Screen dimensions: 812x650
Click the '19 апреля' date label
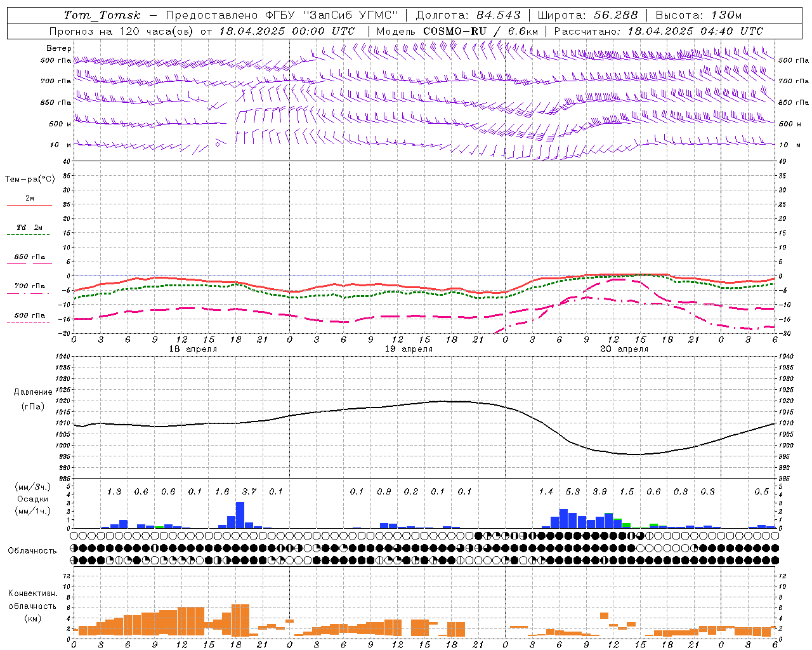point(409,349)
